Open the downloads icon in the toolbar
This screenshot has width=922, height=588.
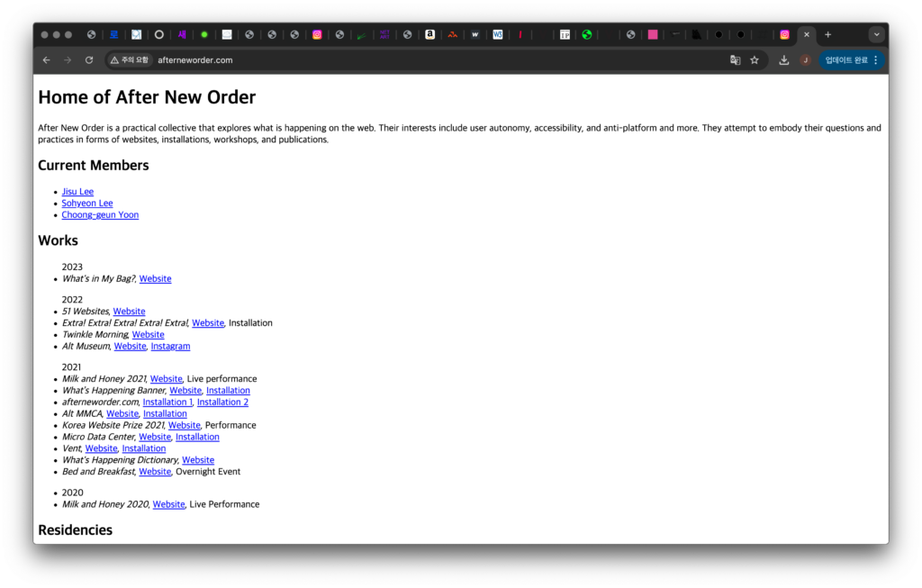(784, 60)
